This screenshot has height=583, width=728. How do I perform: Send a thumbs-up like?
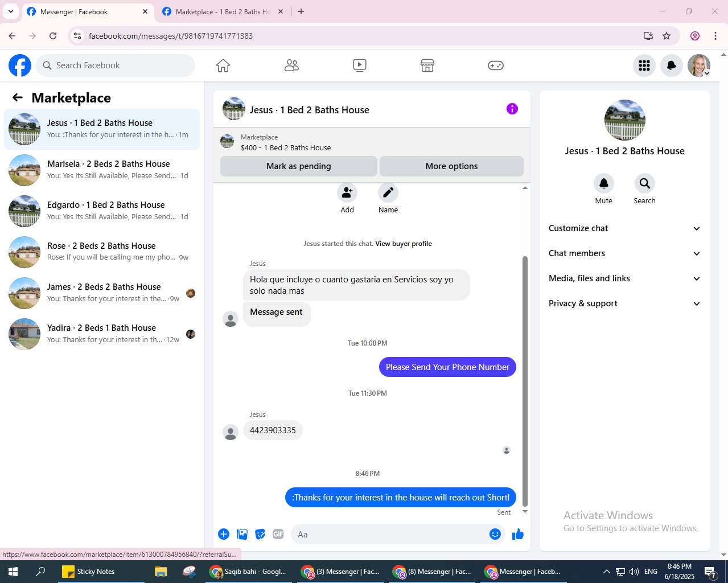[518, 534]
